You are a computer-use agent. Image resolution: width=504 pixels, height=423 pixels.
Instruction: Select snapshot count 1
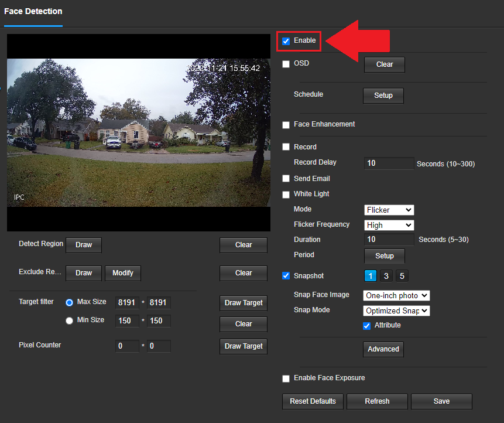tap(371, 276)
